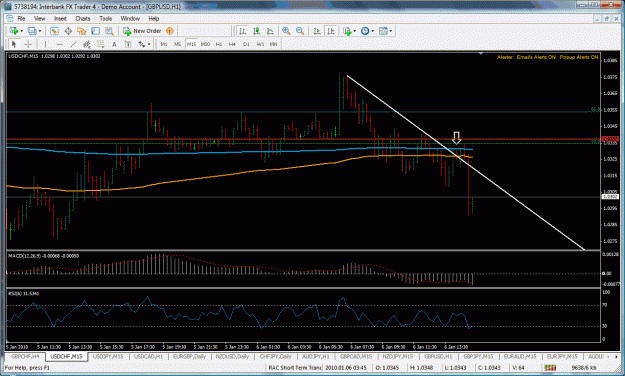Expand the Periods dropdown arrow
625x376 pixels.
[373, 31]
